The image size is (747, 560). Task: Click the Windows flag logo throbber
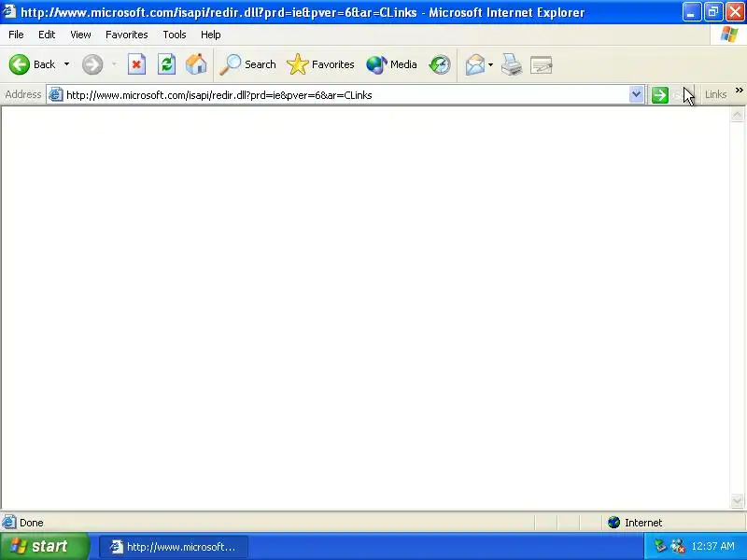[729, 35]
